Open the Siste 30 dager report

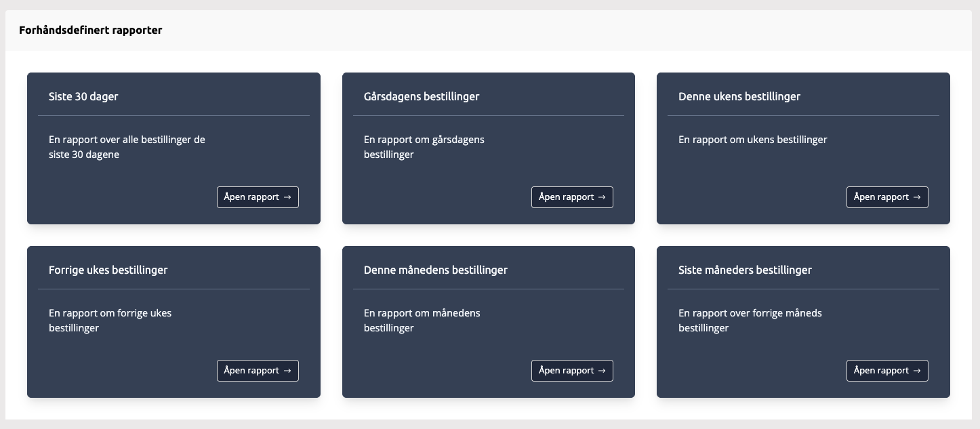click(257, 197)
